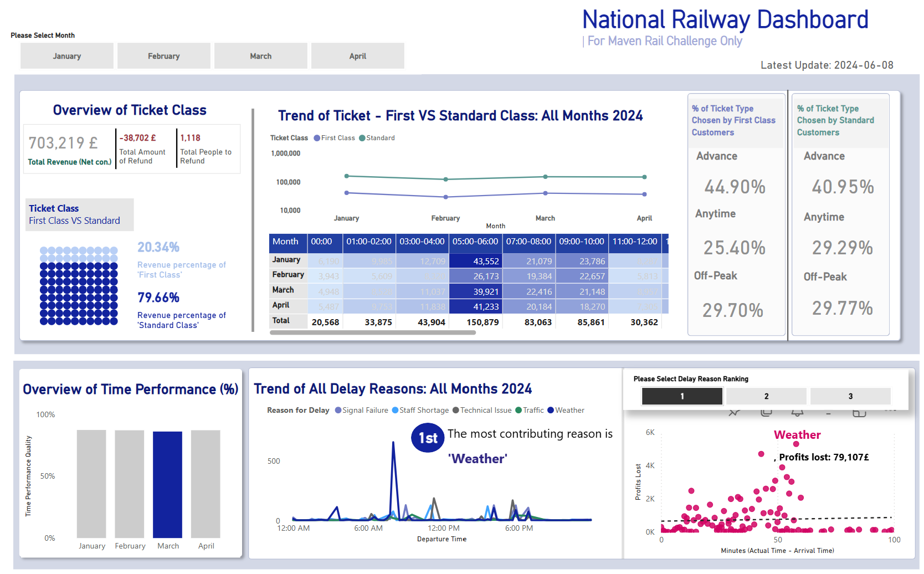
Task: Select the March month button
Action: [x=261, y=56]
